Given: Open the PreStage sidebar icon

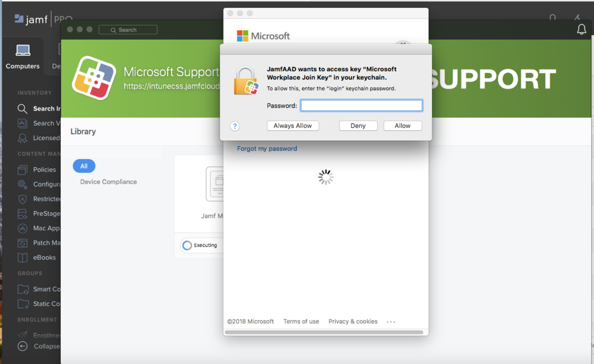Looking at the screenshot, I should pyautogui.click(x=23, y=214).
